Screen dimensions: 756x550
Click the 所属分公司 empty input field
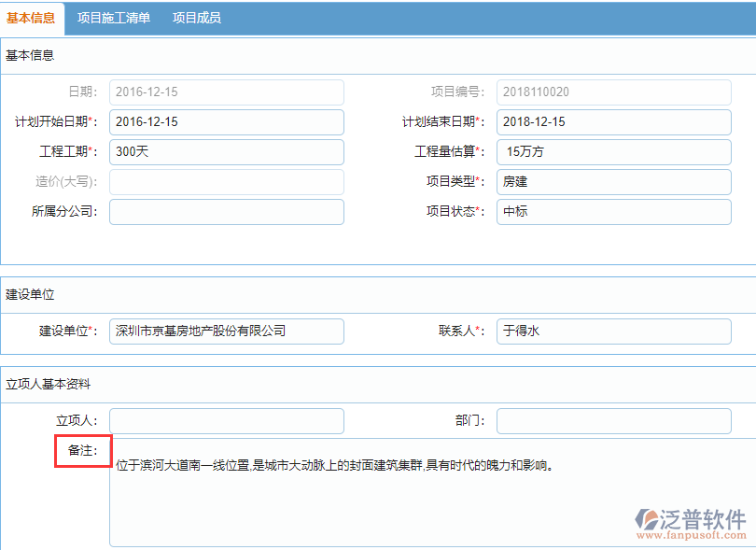pos(225,212)
